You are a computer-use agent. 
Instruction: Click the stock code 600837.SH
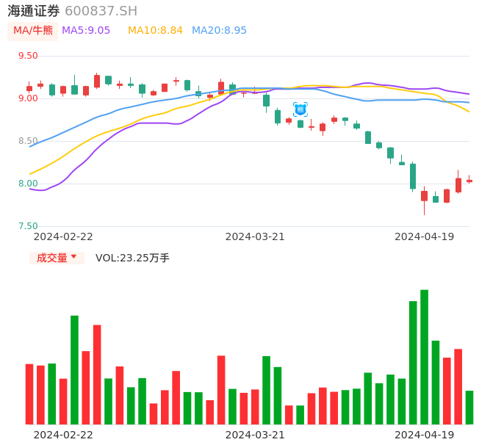[x=101, y=11]
